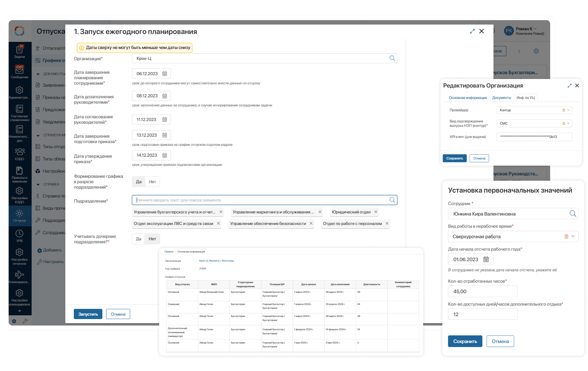Select 'Да' for child departments option
Screen dimensions: 588x371
click(x=138, y=239)
